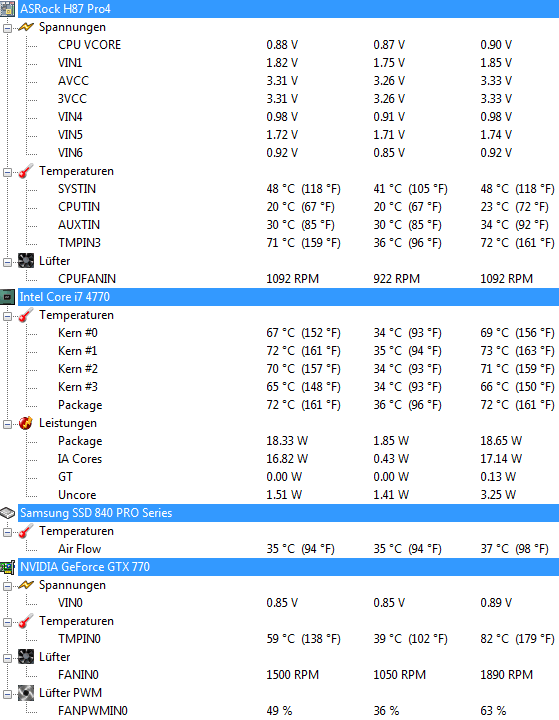
Task: Select the FANIN0 row label
Action: point(78,675)
